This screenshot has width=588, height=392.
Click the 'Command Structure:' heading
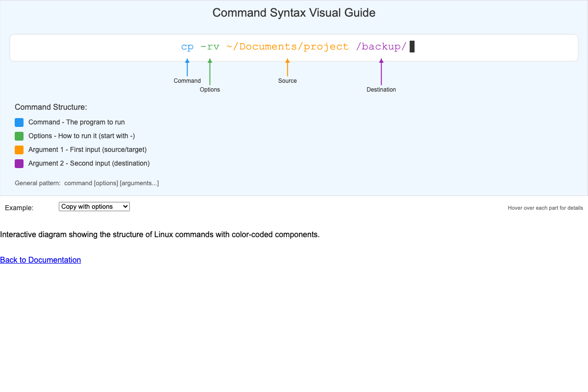[51, 107]
